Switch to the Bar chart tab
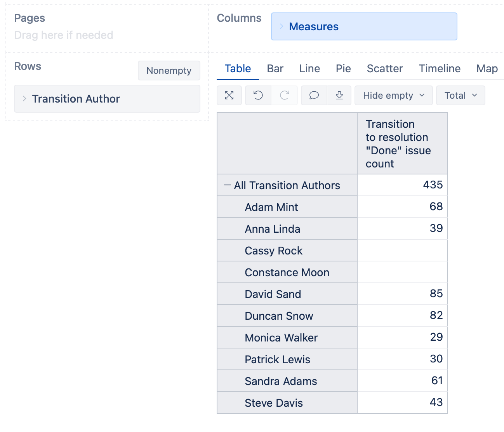This screenshot has width=504, height=432. 275,69
